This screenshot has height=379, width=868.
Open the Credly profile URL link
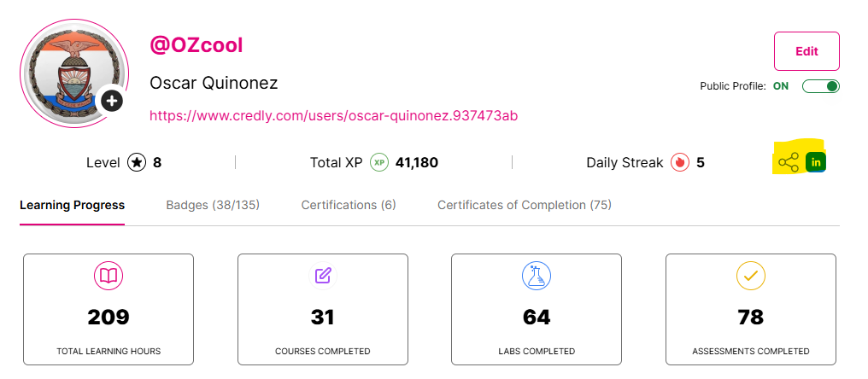pos(334,115)
